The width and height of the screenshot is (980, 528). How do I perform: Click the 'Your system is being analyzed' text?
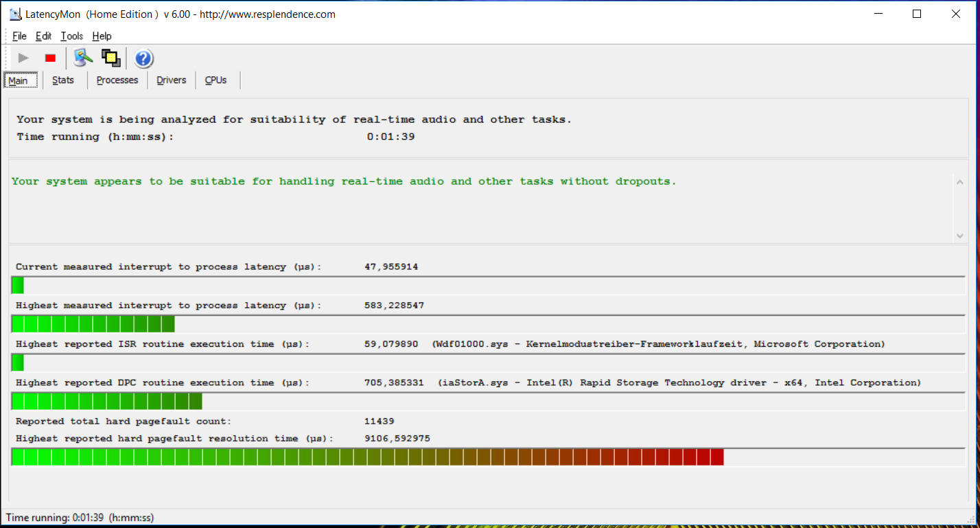tap(294, 119)
